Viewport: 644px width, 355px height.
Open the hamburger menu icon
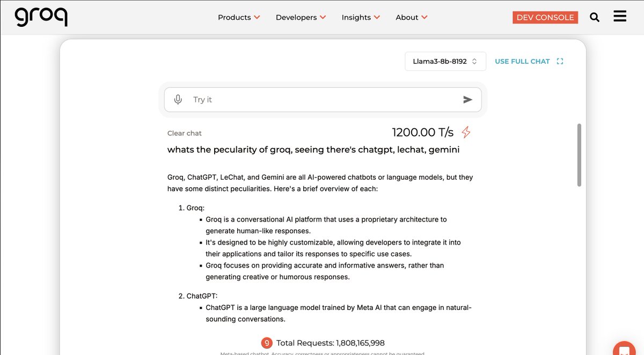coord(620,16)
